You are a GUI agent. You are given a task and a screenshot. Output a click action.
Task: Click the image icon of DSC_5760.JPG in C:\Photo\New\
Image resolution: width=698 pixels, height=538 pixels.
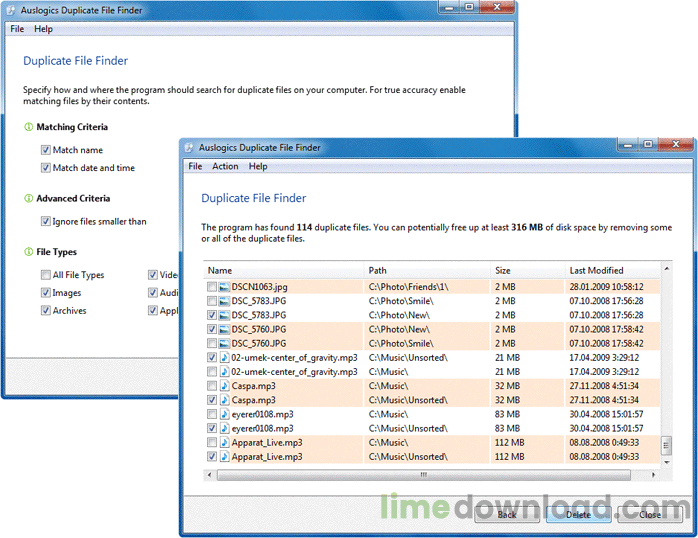tap(224, 329)
